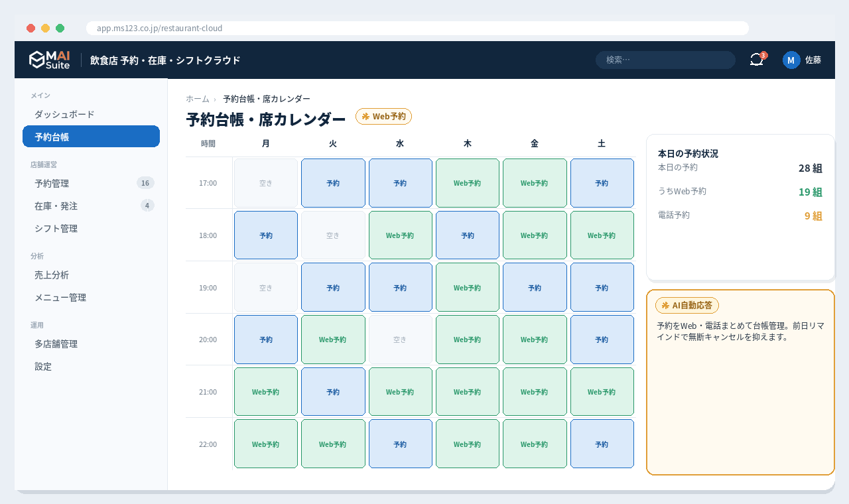Open the Saturday 20:00 予約 slot

602,340
